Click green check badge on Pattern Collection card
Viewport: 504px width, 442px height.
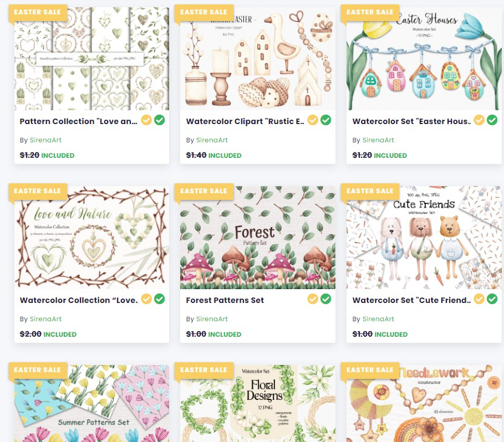click(160, 120)
